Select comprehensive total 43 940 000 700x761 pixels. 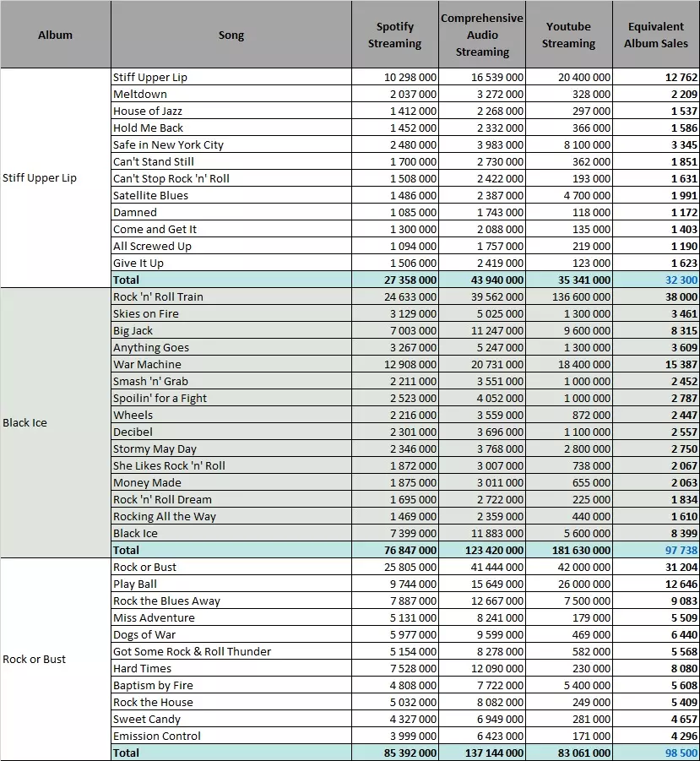pyautogui.click(x=481, y=280)
